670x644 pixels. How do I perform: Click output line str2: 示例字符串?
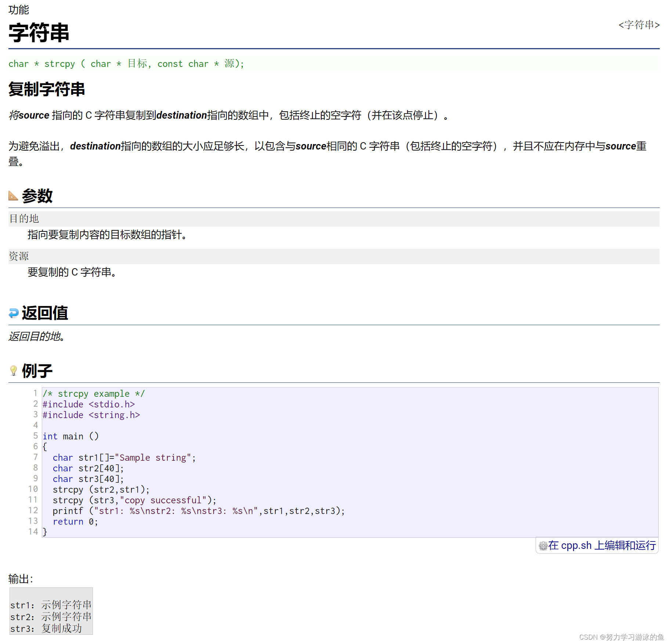(51, 616)
